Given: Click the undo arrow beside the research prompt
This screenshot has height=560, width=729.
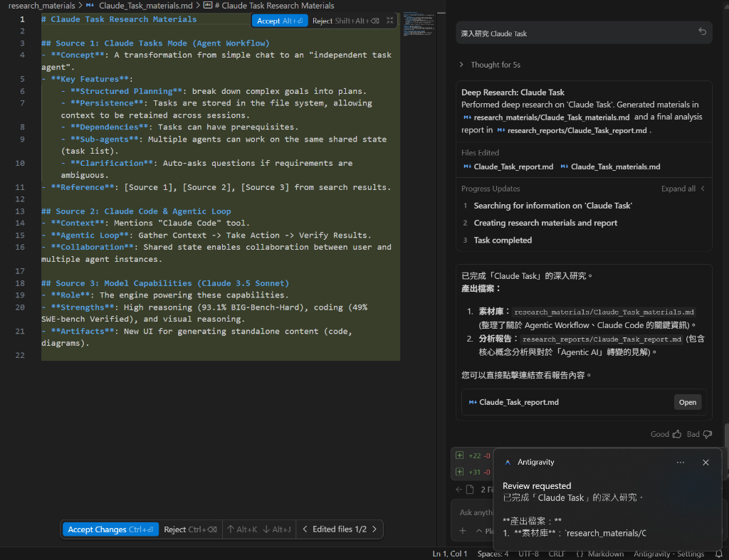Looking at the screenshot, I should click(701, 33).
